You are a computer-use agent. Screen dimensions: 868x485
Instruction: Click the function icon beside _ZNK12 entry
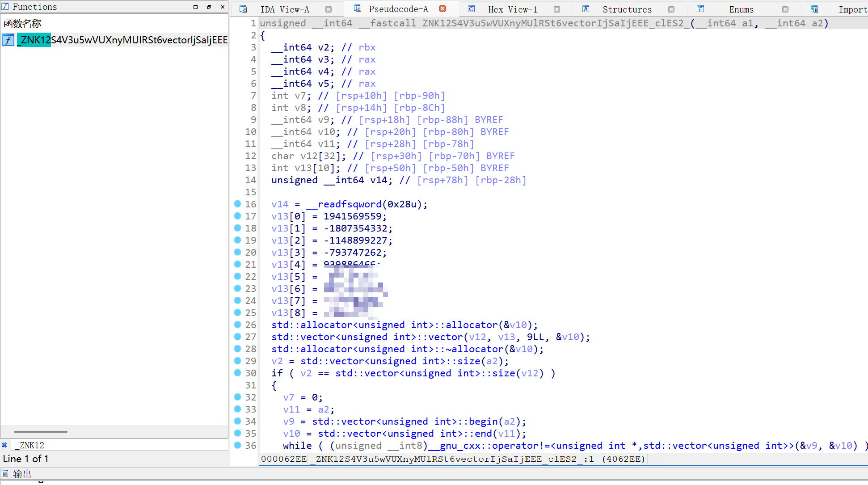click(8, 40)
